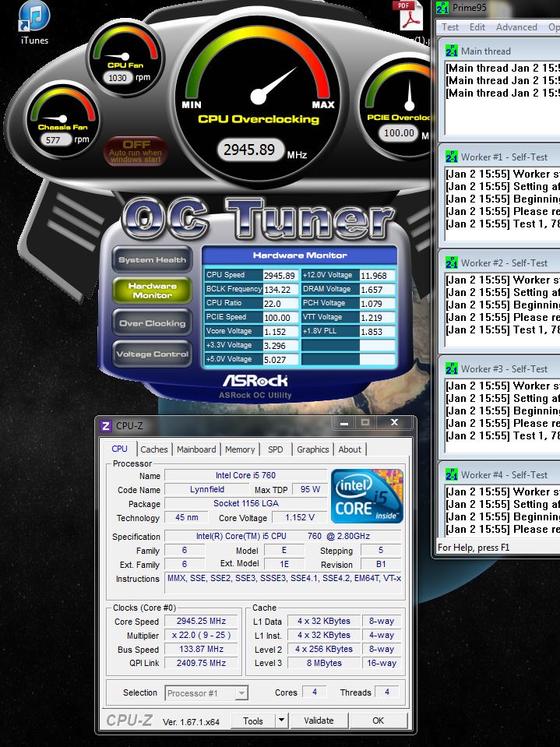
Task: Click the Worker #3 Self-Test window icon
Action: pyautogui.click(x=452, y=368)
